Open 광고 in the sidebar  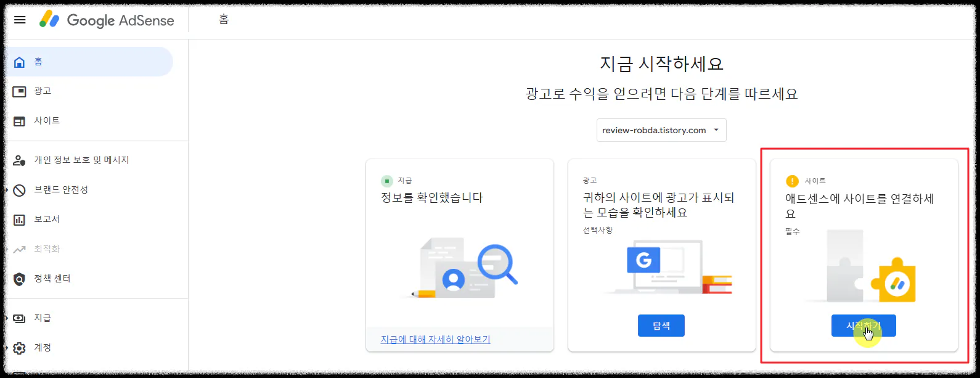[x=88, y=91]
